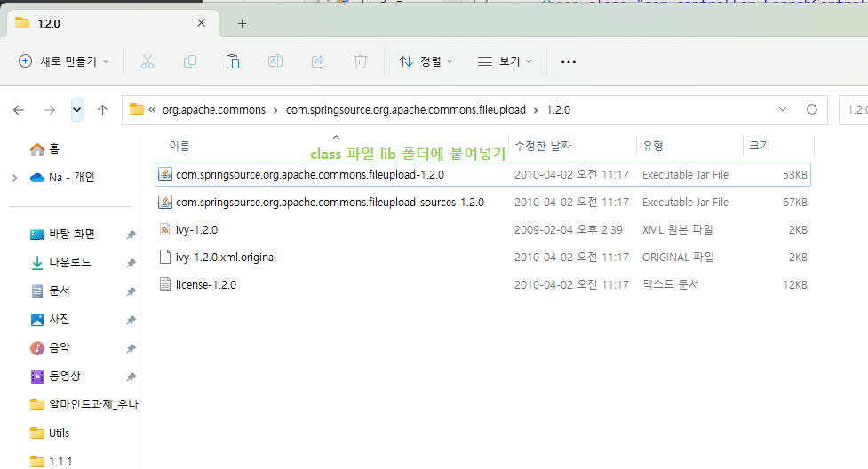Open 바탕 화면 in quick access
Screen dimensions: 868x469
[62, 234]
